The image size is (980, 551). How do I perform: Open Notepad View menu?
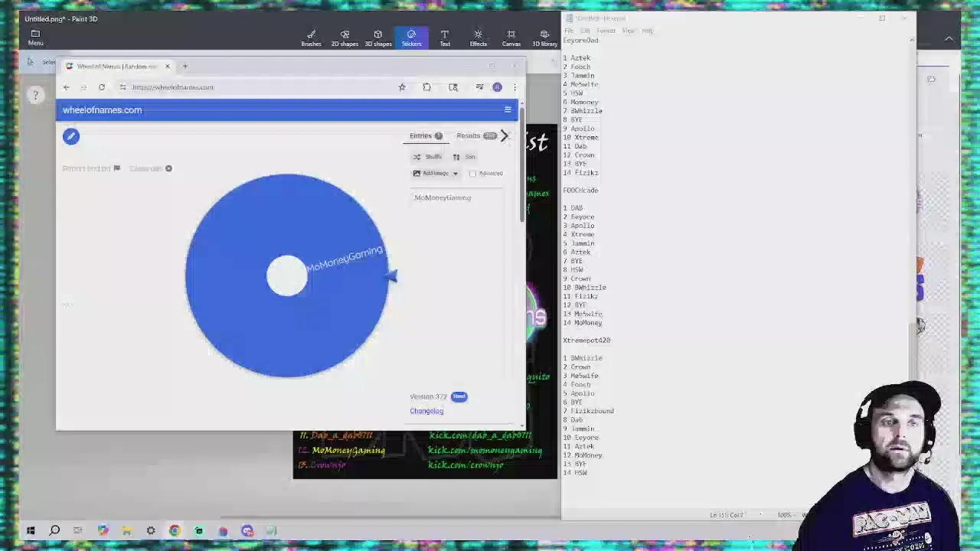coord(628,31)
